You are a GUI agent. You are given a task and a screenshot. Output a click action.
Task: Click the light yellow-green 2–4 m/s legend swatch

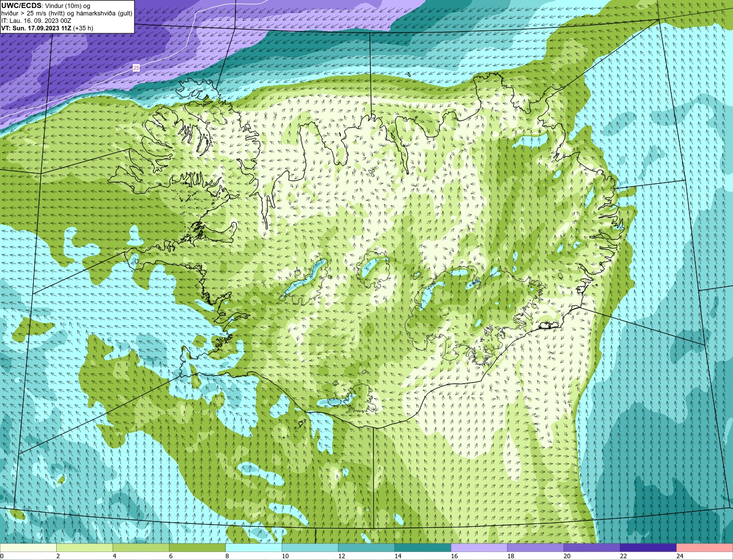[85, 547]
